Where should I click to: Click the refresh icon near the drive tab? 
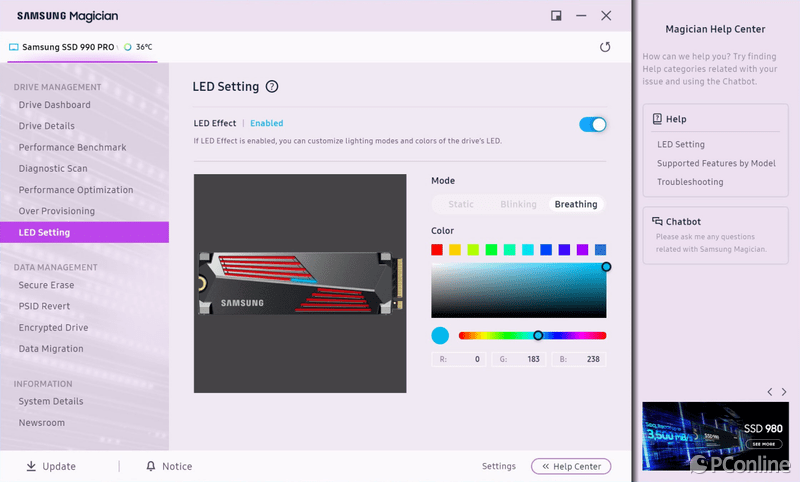click(604, 47)
